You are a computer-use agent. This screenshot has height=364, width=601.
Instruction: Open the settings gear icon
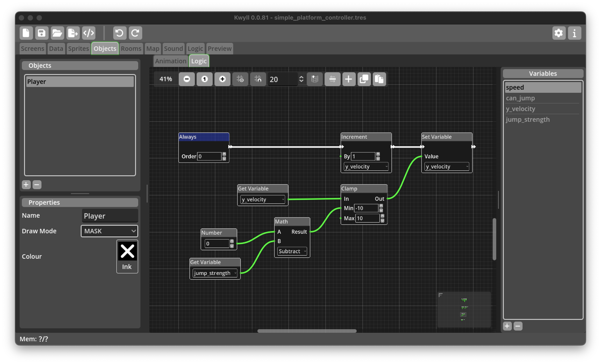point(559,33)
